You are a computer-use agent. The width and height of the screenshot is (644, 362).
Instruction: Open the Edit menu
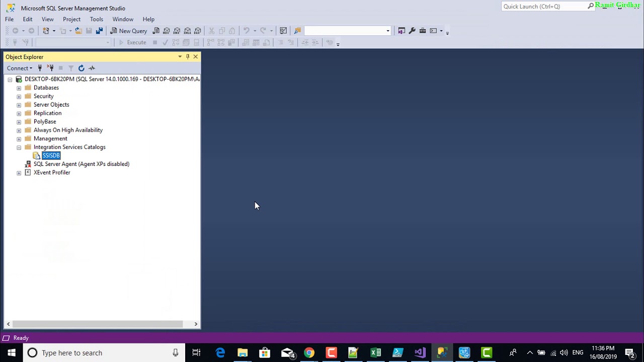coord(28,19)
